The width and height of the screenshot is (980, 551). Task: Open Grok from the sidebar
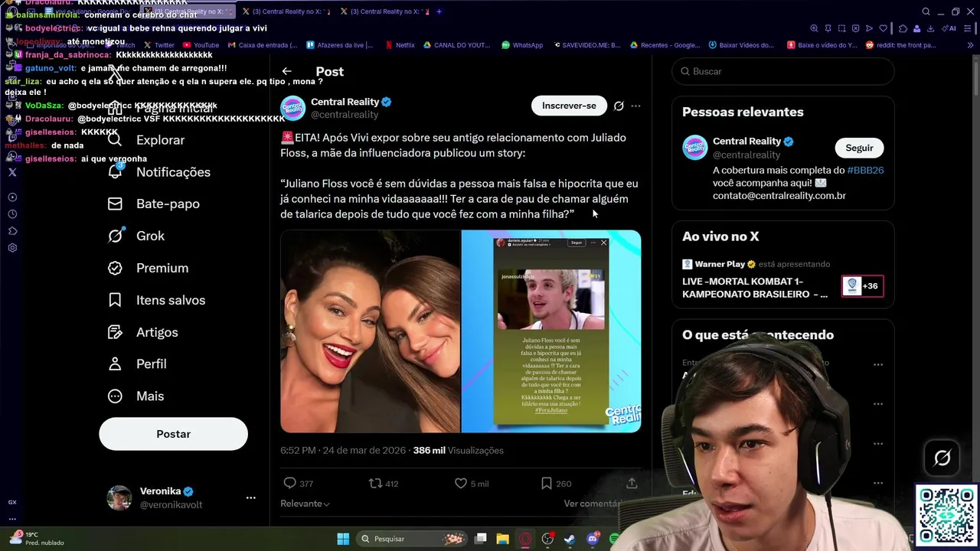click(136, 236)
